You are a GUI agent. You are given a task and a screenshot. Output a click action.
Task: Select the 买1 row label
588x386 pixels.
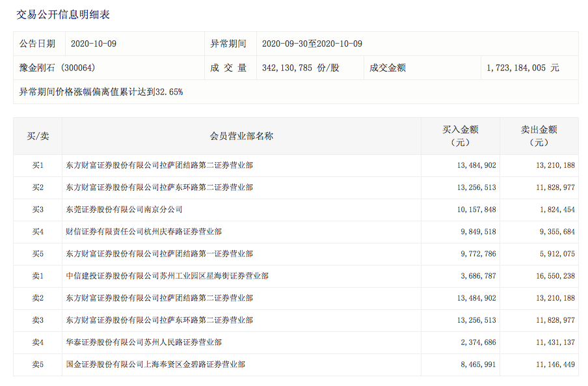pos(35,164)
